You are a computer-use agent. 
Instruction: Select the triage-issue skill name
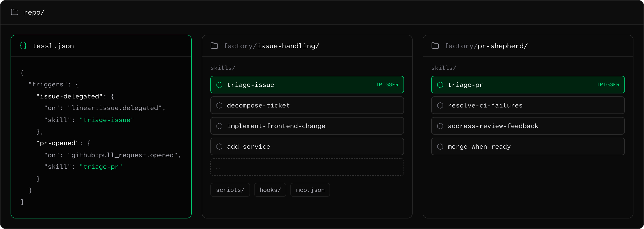click(x=251, y=85)
